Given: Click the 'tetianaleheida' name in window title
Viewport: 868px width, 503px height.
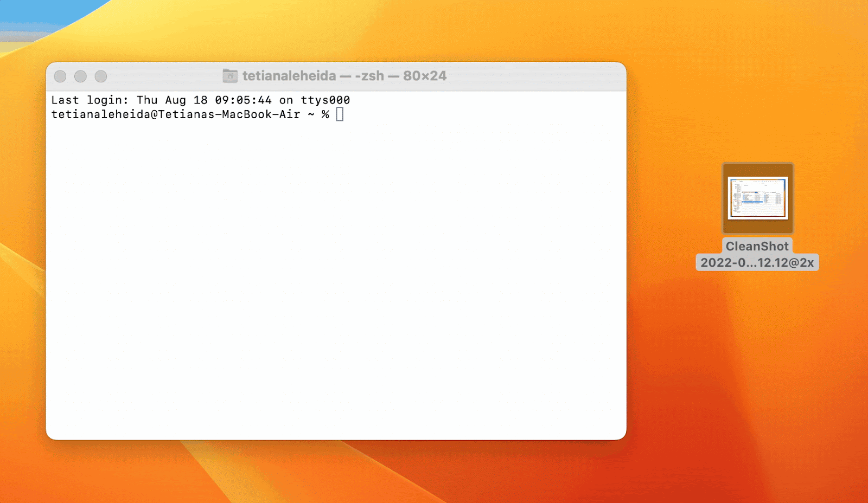Looking at the screenshot, I should tap(289, 76).
